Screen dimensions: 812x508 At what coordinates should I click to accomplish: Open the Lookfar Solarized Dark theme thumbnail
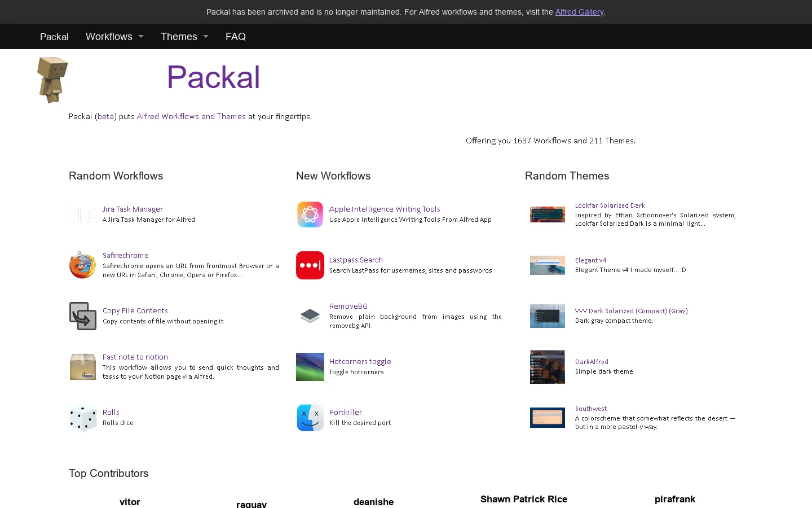[x=548, y=214]
